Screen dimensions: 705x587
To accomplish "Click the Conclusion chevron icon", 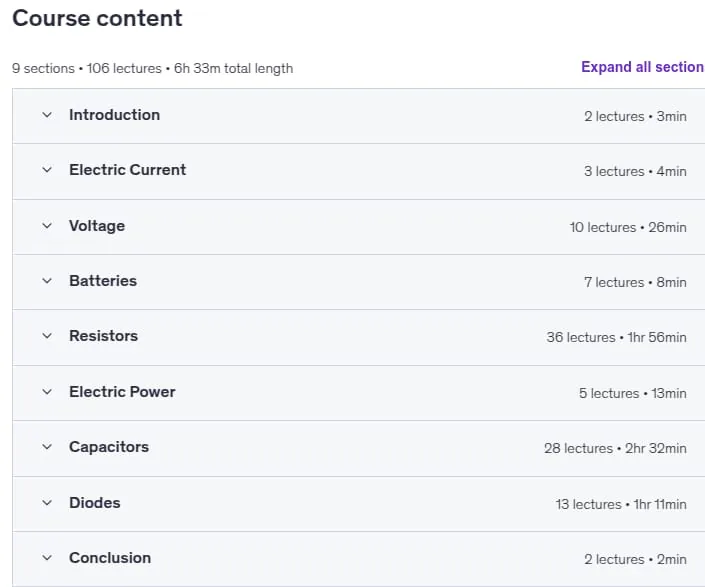I will 47,558.
